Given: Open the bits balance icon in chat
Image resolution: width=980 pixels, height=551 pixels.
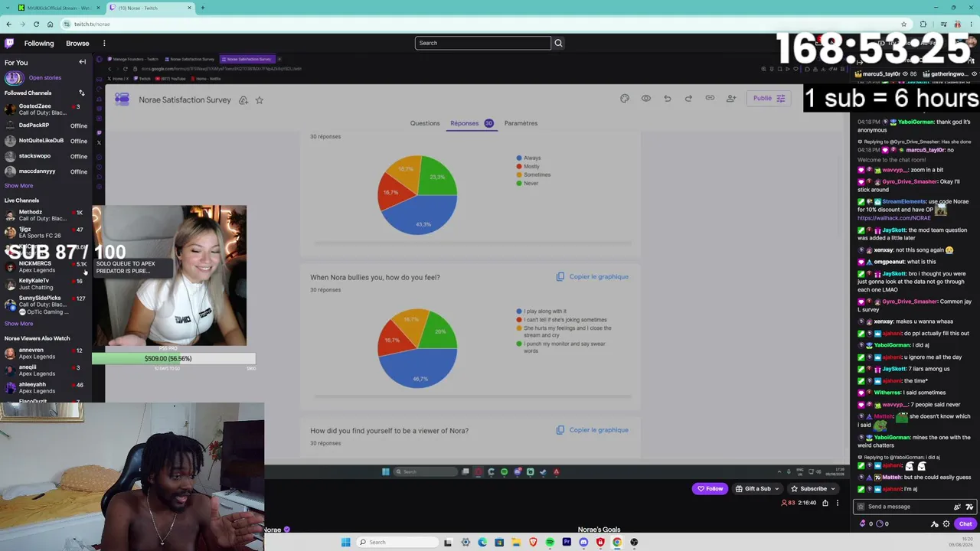Looking at the screenshot, I should click(863, 524).
